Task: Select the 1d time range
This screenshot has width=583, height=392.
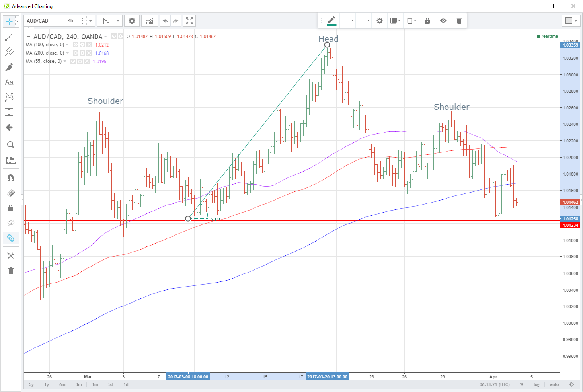Action: coord(126,384)
